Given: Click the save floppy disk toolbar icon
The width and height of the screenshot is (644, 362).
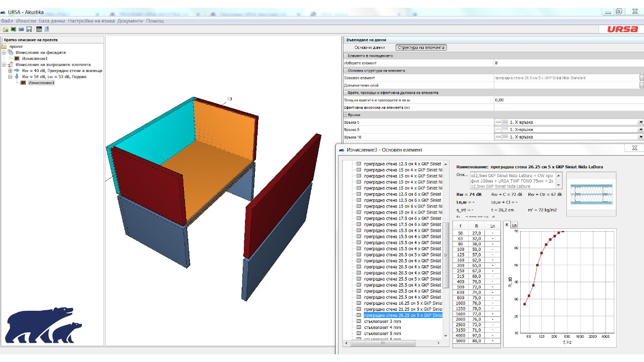Looking at the screenshot, I should [x=29, y=29].
